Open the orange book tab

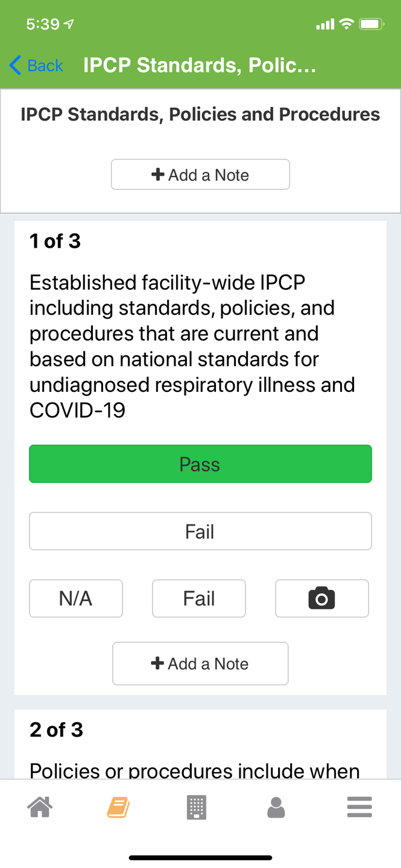[x=118, y=807]
